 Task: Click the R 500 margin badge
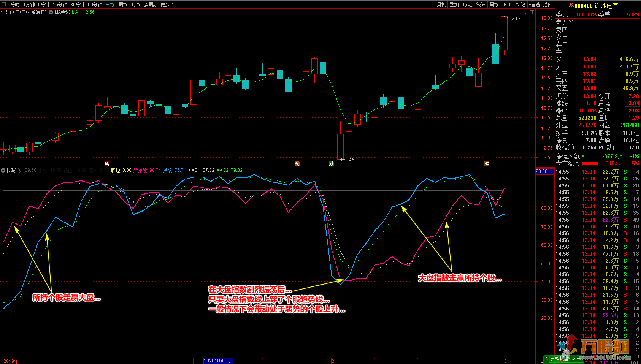click(x=571, y=6)
